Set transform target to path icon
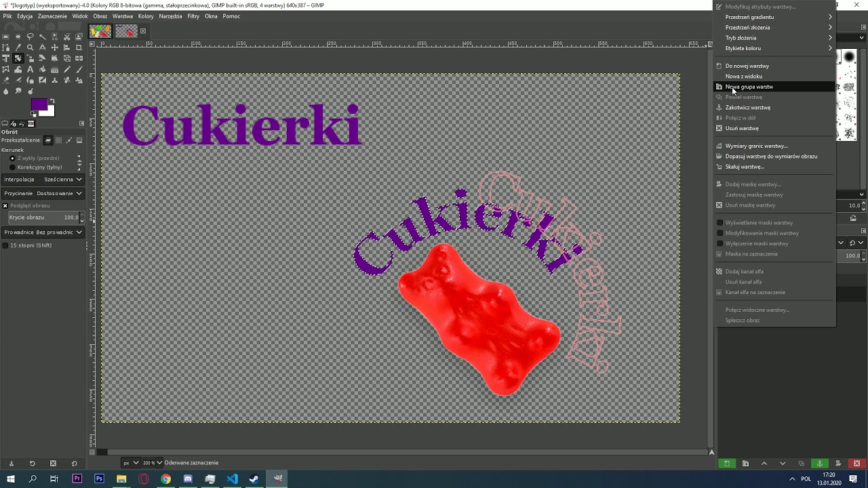868x488 pixels. coord(68,140)
